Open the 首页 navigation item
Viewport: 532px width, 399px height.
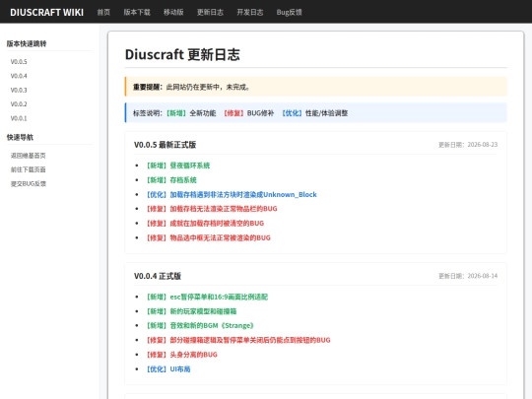click(103, 12)
